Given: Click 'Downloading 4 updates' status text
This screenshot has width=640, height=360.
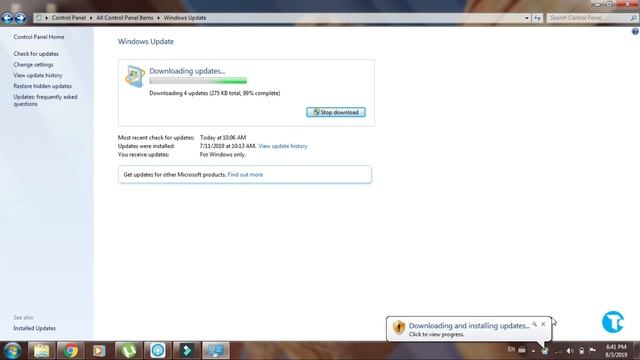Looking at the screenshot, I should (x=215, y=93).
